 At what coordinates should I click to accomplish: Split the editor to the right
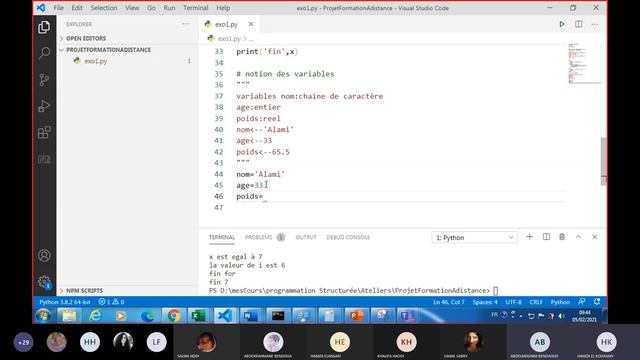click(x=579, y=24)
